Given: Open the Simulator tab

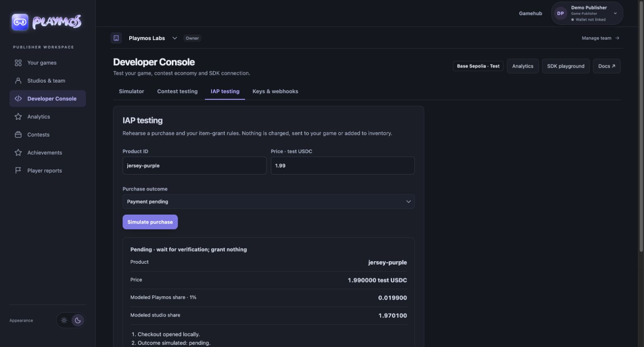Looking at the screenshot, I should coord(131,91).
